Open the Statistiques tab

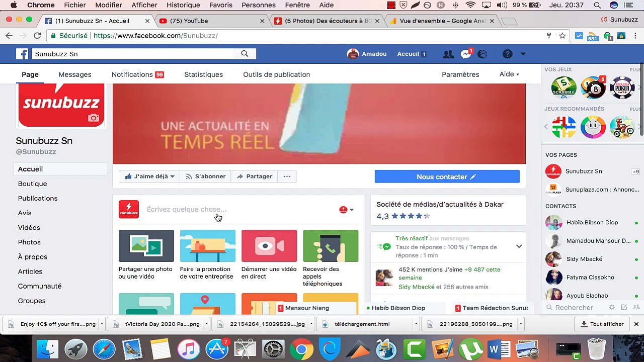click(x=203, y=74)
